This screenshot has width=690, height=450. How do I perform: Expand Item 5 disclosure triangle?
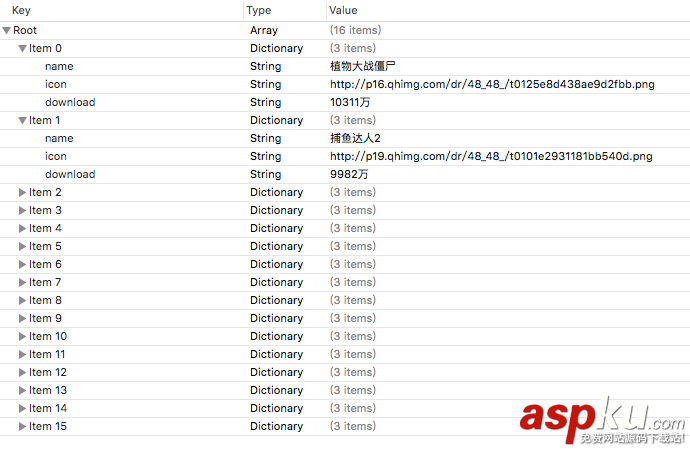coord(23,246)
